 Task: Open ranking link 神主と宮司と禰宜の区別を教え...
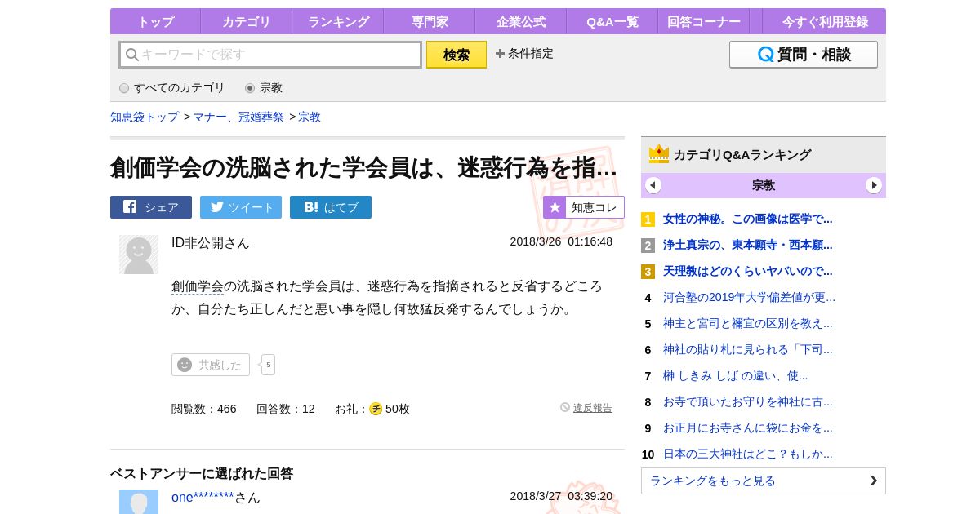[x=748, y=323]
